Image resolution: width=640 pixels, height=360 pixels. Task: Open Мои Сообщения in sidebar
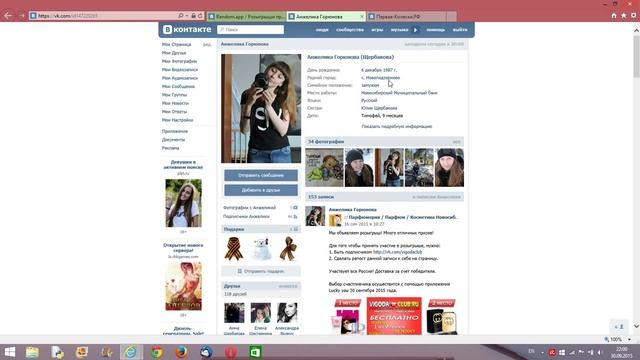(178, 87)
